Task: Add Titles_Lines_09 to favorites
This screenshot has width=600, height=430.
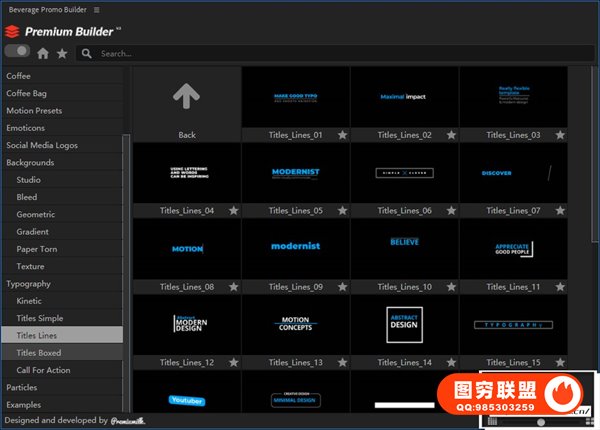Action: pos(342,287)
